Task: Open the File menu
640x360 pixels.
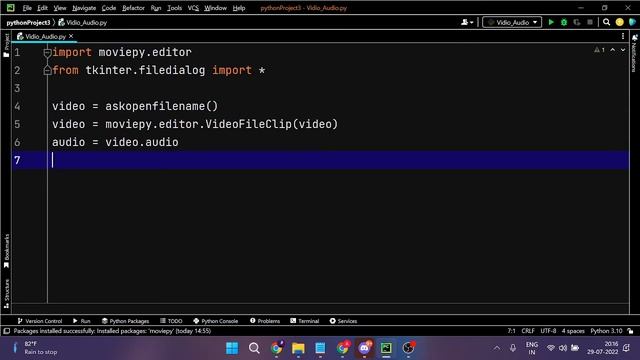Action: pos(27,8)
